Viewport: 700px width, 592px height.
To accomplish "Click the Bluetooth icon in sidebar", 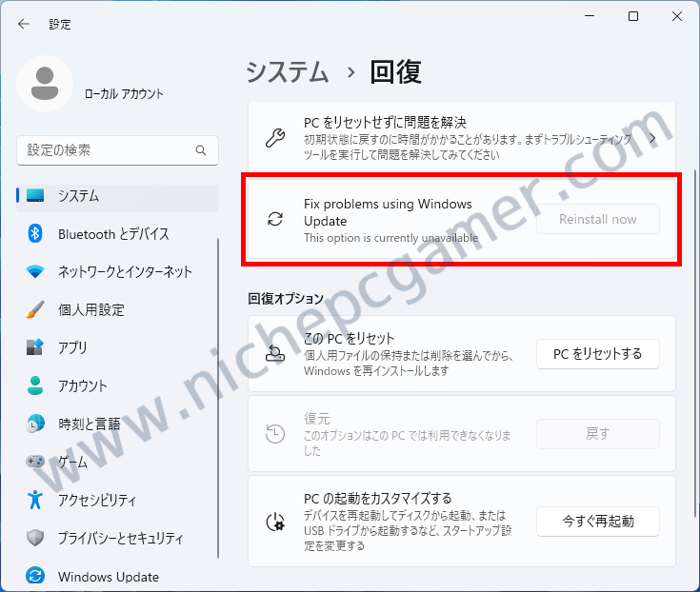I will (x=35, y=234).
